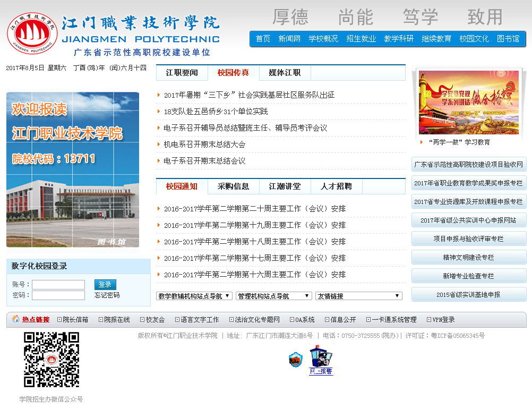The width and height of the screenshot is (532, 409).
Task: Focus the 密码 password input field
Action: coord(58,295)
